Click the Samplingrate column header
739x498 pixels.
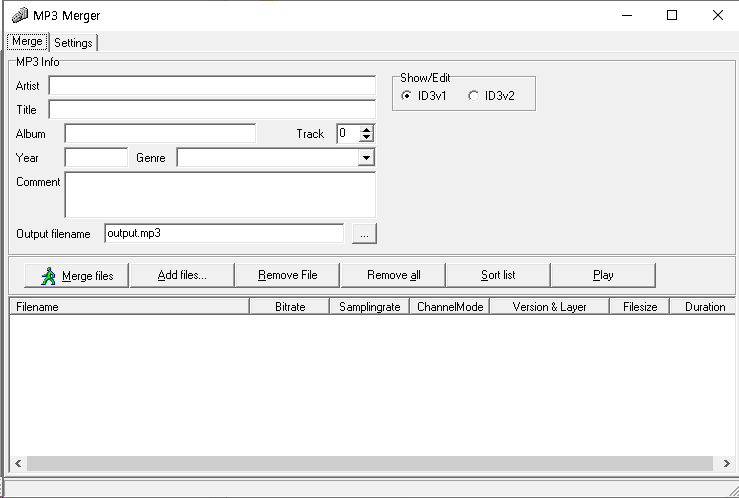[370, 307]
